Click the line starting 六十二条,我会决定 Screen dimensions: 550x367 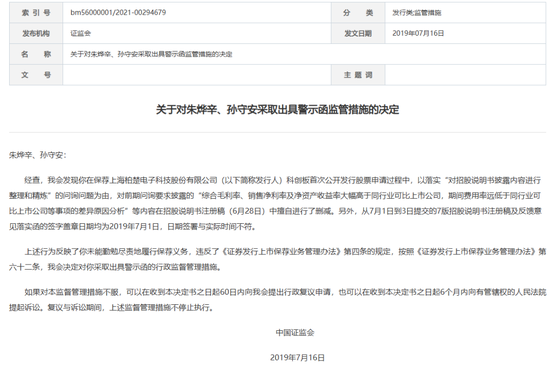click(x=116, y=267)
